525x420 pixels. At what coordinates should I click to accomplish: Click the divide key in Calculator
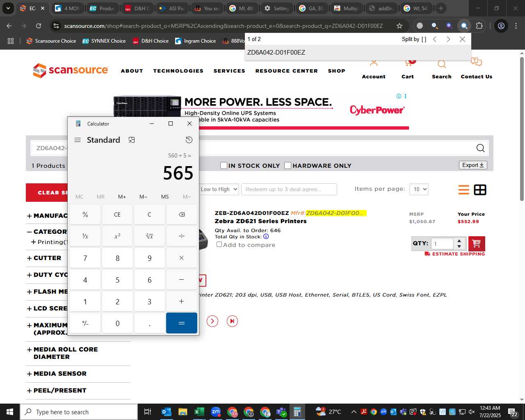pyautogui.click(x=182, y=236)
